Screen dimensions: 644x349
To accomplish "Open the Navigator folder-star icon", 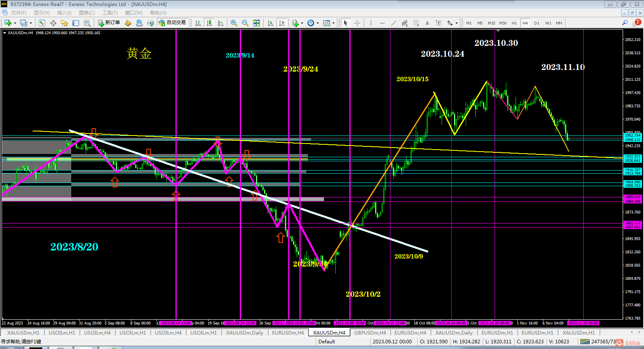I will click(64, 23).
